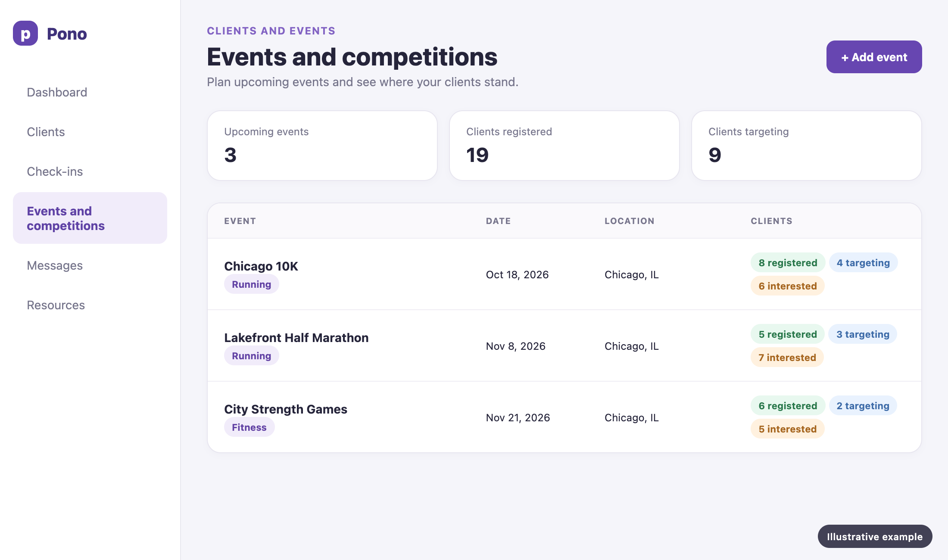The image size is (948, 560).
Task: Click the CLIENTS AND EVENTS breadcrumb label
Action: coord(271,31)
